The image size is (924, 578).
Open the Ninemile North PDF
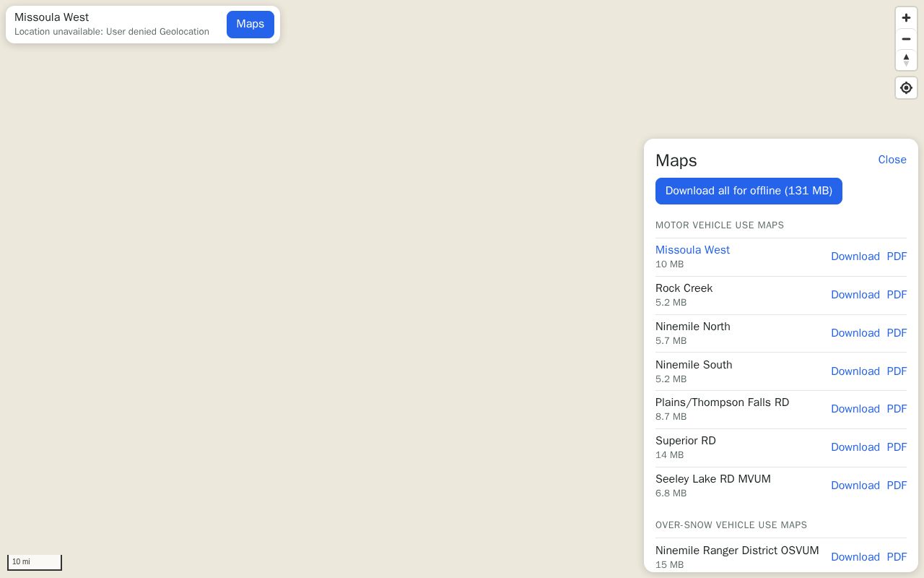coord(897,333)
